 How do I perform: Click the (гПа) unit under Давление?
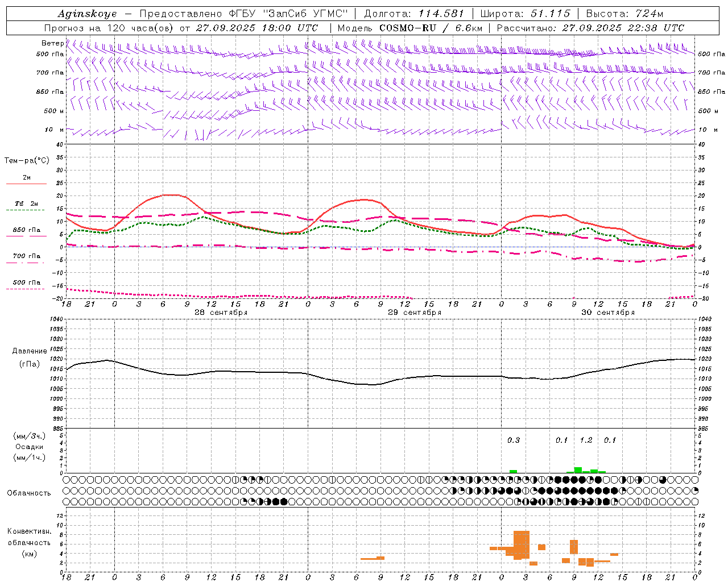[30, 364]
